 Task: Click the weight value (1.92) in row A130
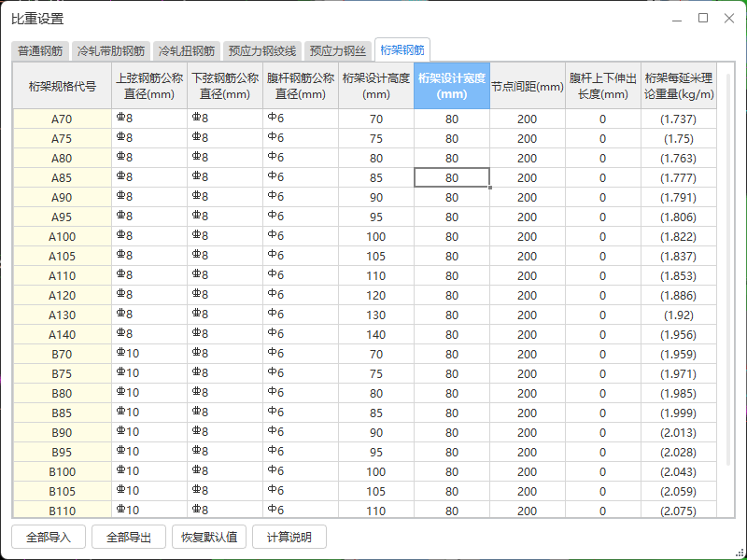click(x=679, y=315)
